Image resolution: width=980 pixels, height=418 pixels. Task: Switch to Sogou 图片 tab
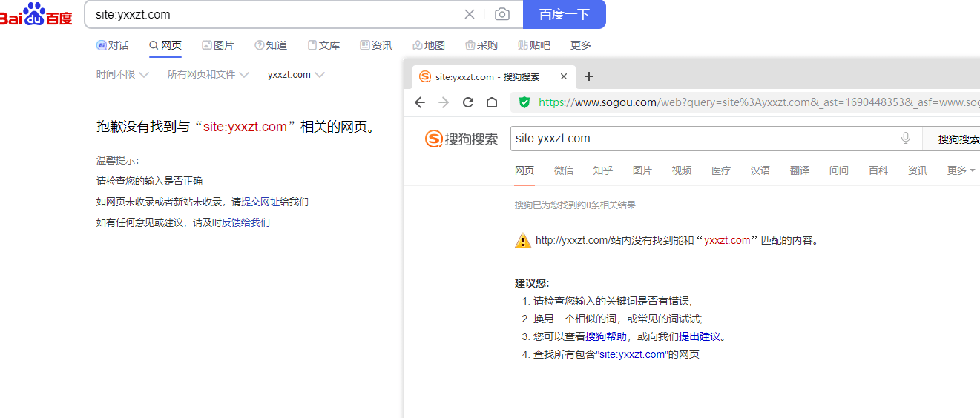tap(642, 170)
